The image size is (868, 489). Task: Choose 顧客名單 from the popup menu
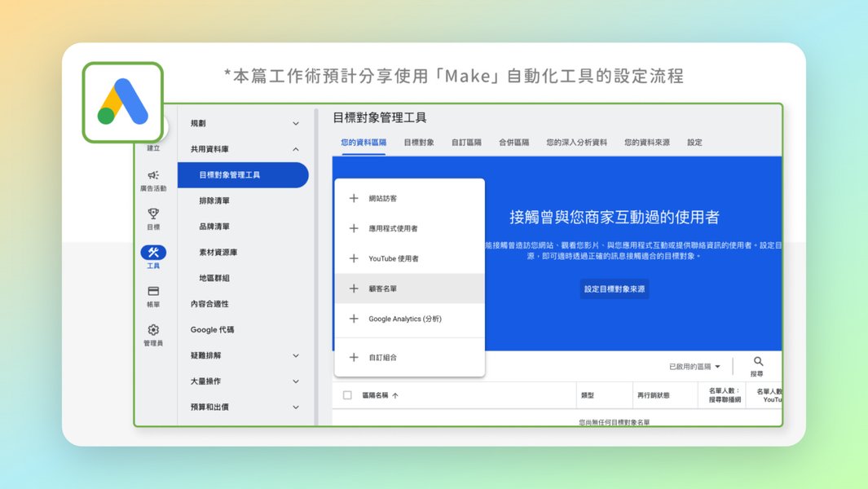tap(410, 289)
